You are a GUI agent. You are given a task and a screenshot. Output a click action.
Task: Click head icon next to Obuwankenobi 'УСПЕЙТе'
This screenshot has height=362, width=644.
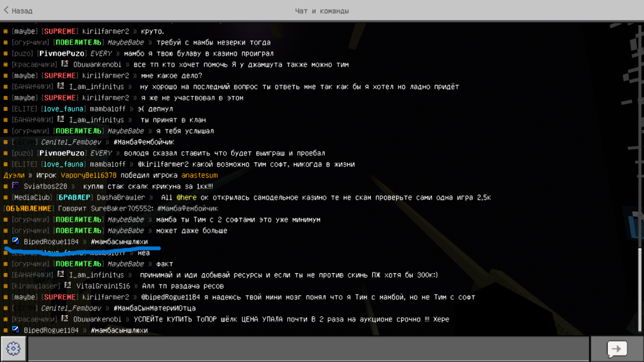(65, 318)
